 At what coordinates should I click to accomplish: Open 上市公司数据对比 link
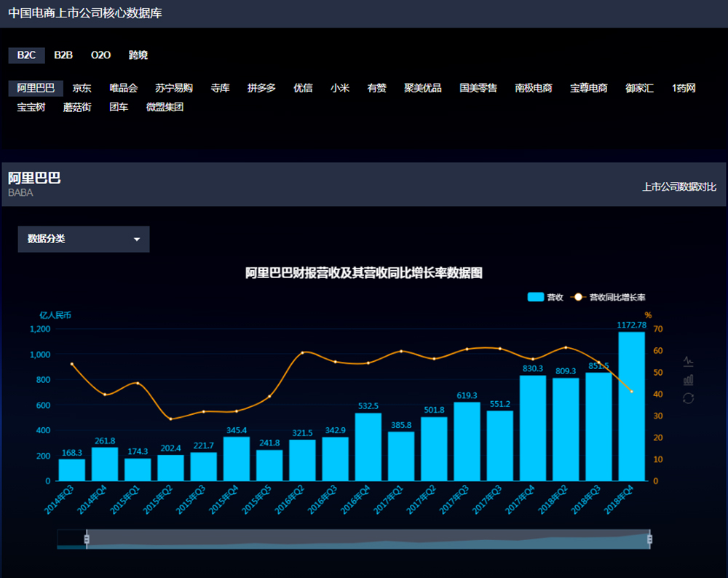(x=678, y=187)
